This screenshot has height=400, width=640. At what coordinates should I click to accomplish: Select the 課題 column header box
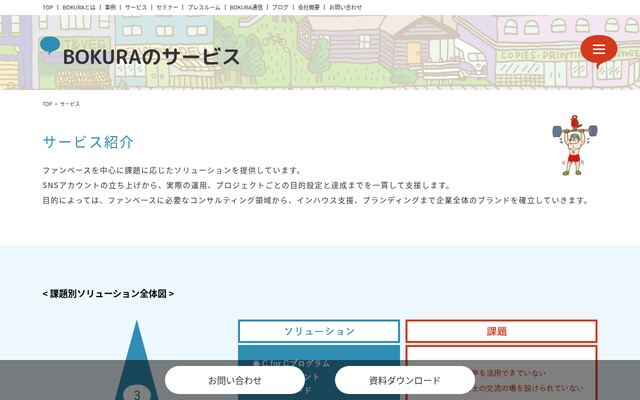point(501,331)
